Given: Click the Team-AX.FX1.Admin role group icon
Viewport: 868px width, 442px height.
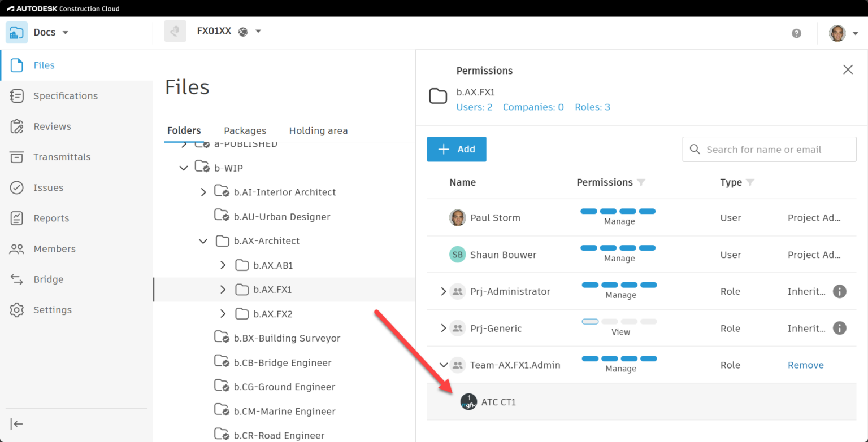Looking at the screenshot, I should click(x=457, y=365).
